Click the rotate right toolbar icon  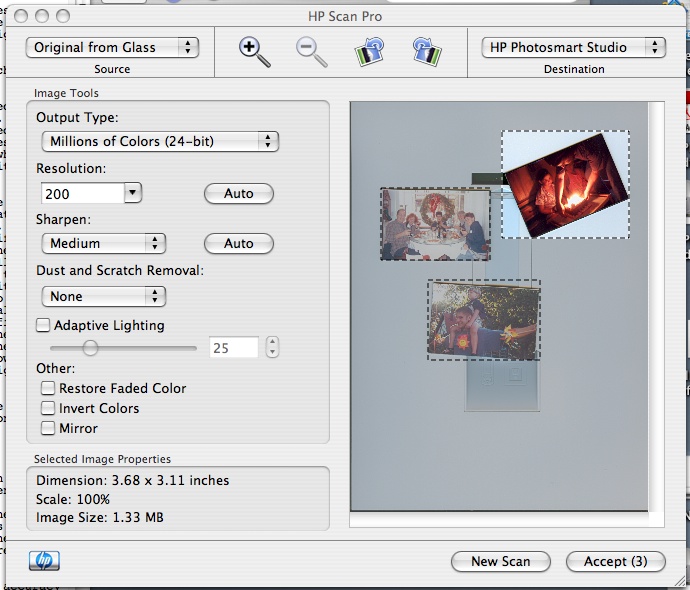(426, 51)
